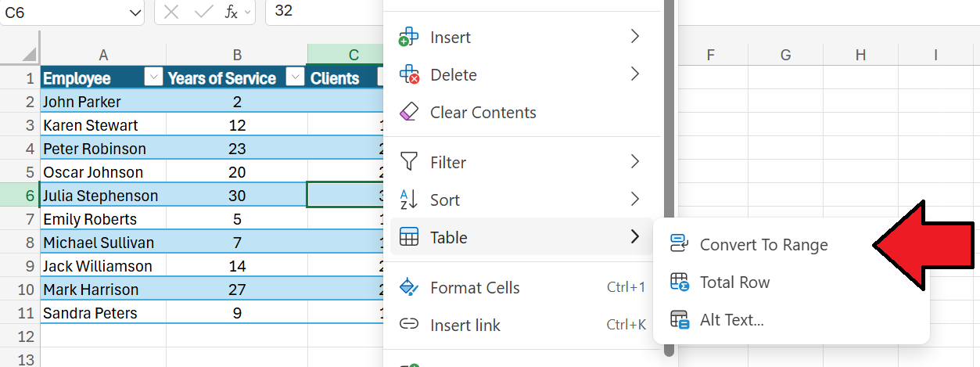Choose Delete from the context menu
This screenshot has height=367, width=980.
click(x=521, y=75)
